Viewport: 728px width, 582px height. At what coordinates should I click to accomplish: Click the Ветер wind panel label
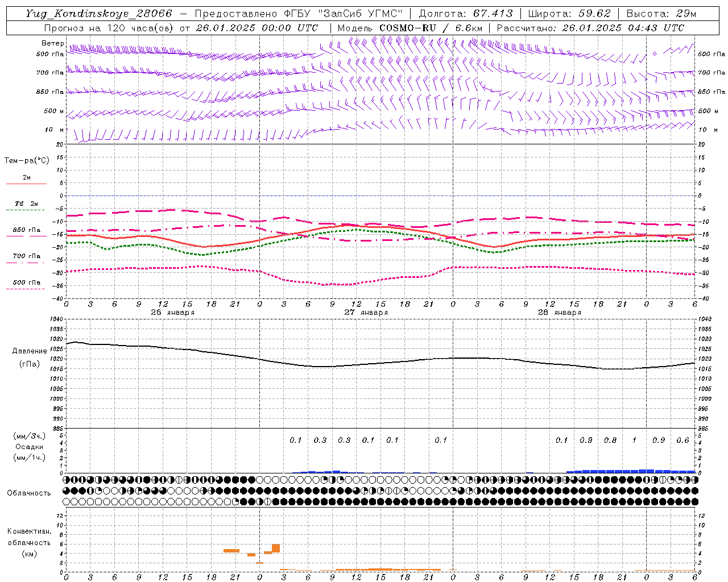click(x=52, y=43)
